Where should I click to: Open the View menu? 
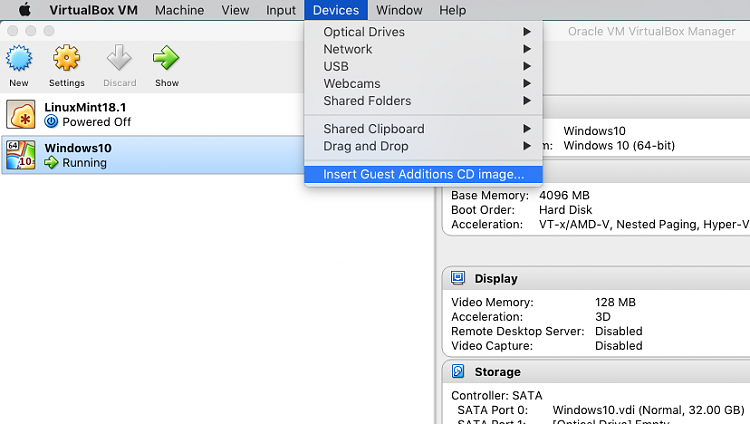tap(235, 10)
